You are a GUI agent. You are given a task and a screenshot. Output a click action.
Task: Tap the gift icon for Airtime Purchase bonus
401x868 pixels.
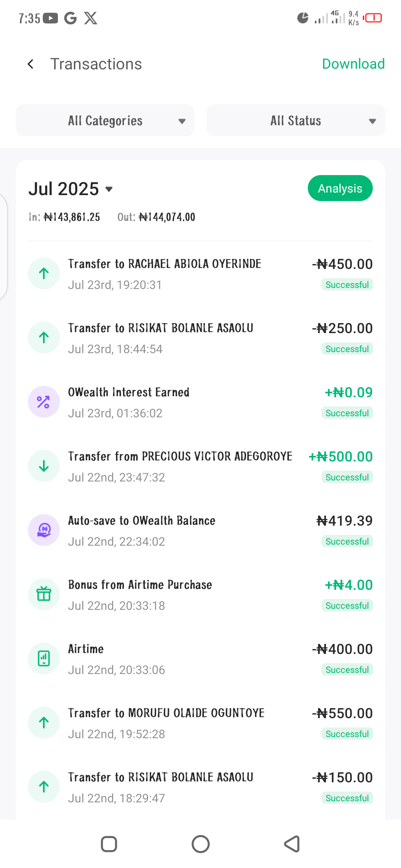[44, 594]
